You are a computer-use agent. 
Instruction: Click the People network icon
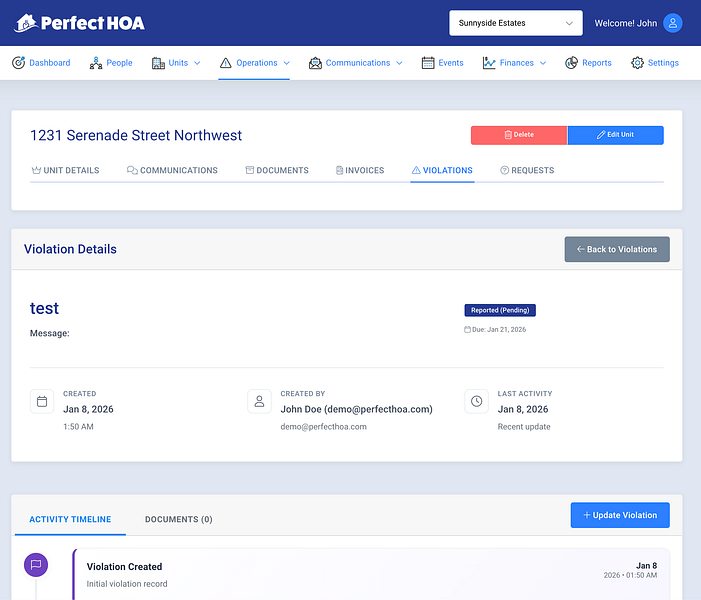(x=96, y=63)
